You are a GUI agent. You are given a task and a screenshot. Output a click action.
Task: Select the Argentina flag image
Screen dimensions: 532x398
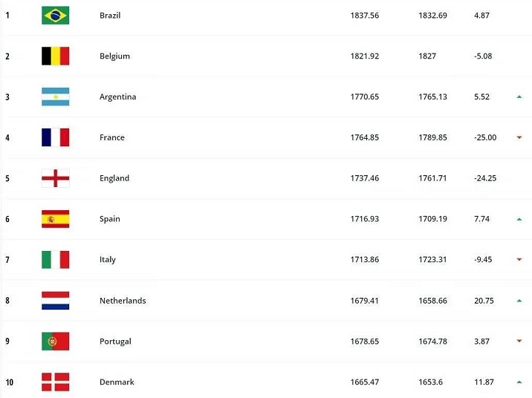click(x=55, y=97)
